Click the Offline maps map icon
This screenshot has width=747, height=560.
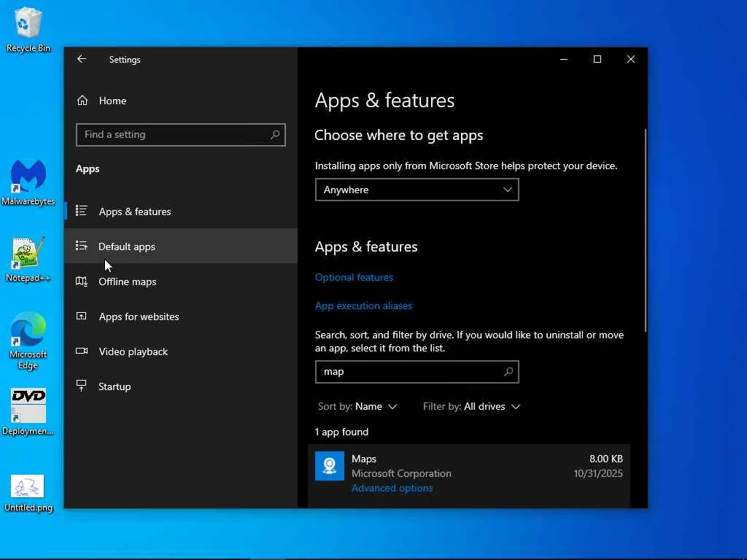pos(82,281)
